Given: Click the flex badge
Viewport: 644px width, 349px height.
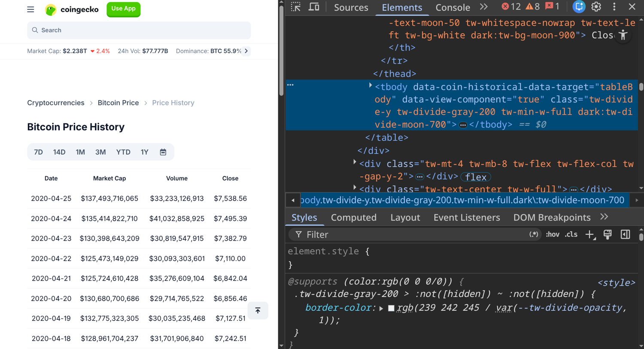Looking at the screenshot, I should (476, 177).
